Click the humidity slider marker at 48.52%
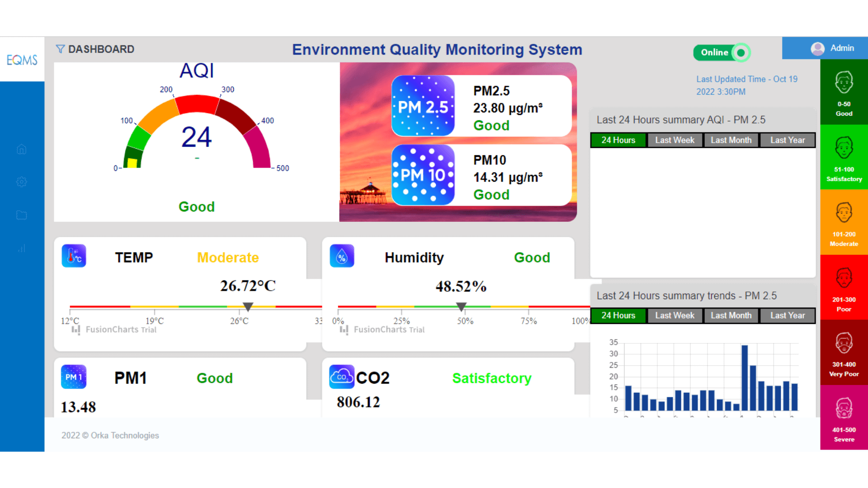Image resolution: width=868 pixels, height=488 pixels. [x=461, y=306]
